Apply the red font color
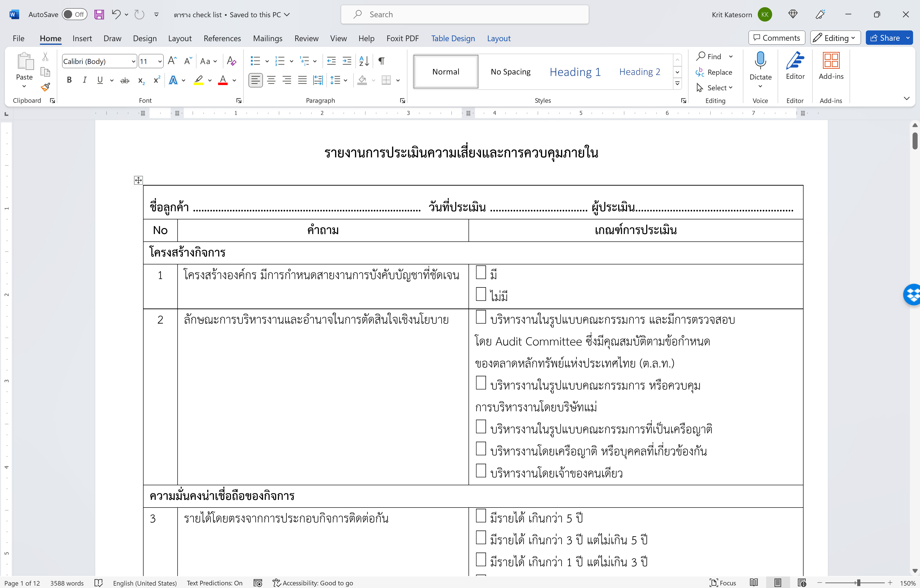920x588 pixels. point(223,80)
